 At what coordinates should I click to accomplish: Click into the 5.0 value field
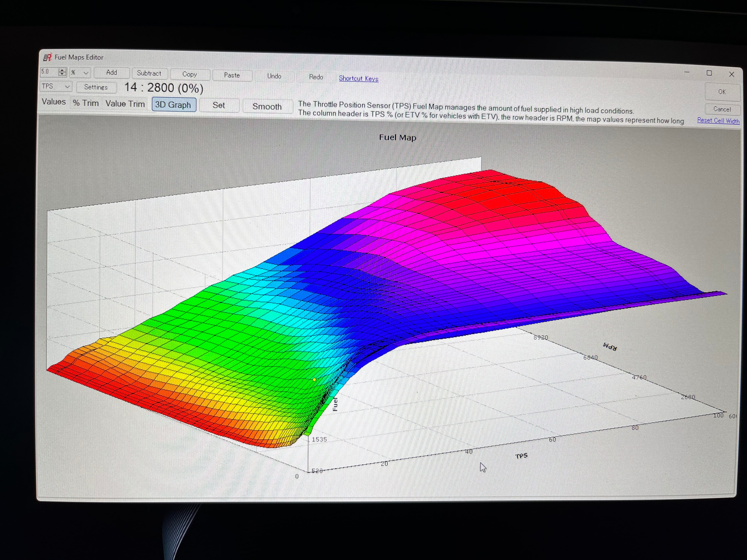pyautogui.click(x=49, y=71)
